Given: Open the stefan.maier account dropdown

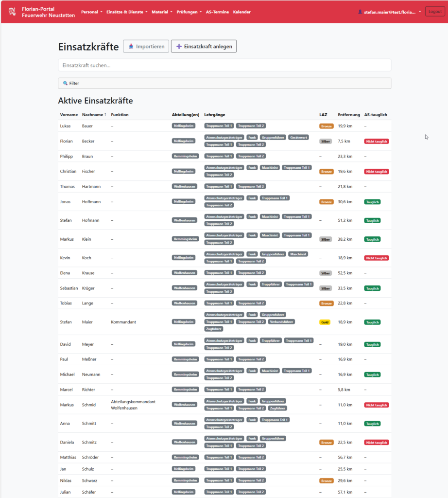Looking at the screenshot, I should [390, 12].
